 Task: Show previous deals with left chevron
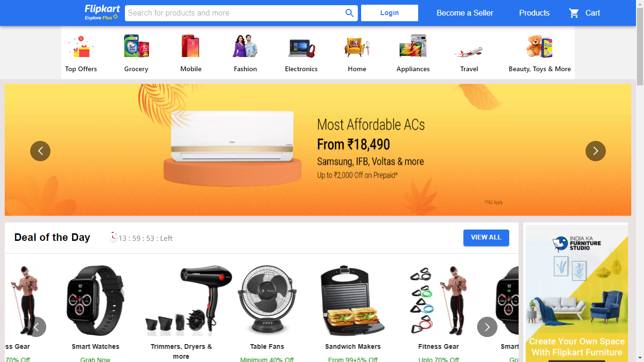tap(36, 327)
